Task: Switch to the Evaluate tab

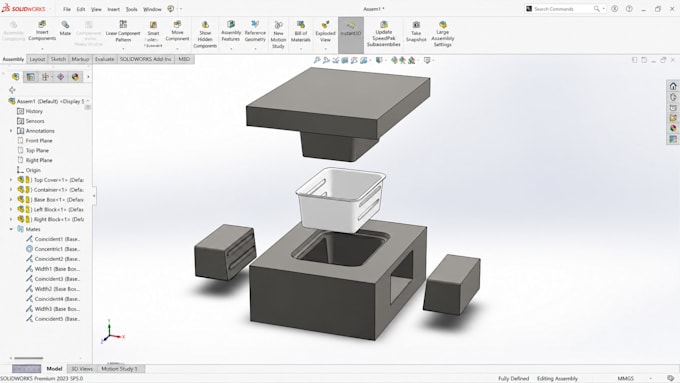Action: (104, 59)
